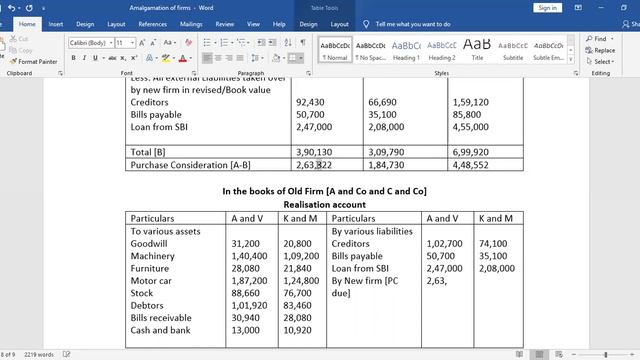Open the References ribbon tab
Viewport: 640px width, 360px height.
pyautogui.click(x=152, y=24)
